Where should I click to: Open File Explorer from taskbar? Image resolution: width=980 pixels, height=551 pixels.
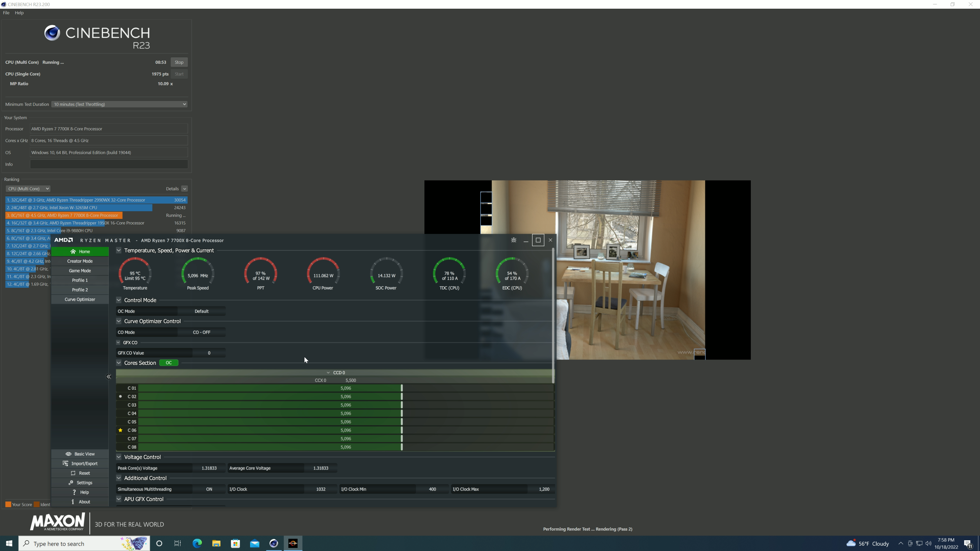pyautogui.click(x=216, y=543)
